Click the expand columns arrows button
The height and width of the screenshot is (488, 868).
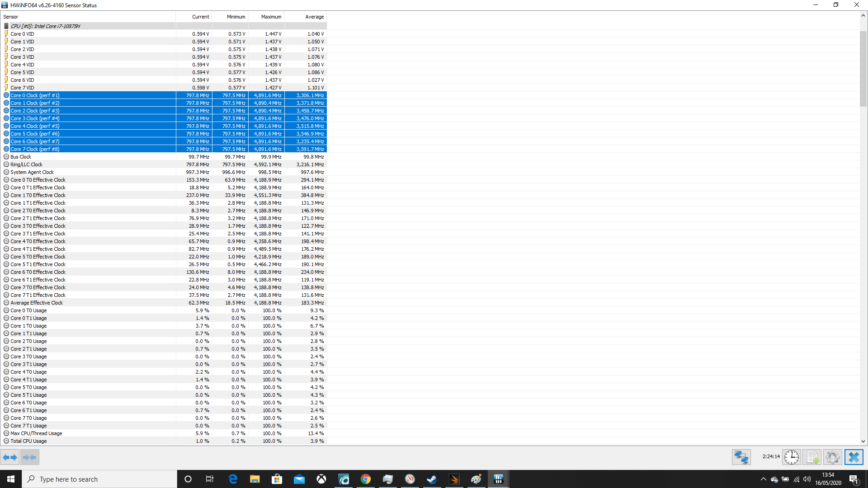click(x=10, y=457)
